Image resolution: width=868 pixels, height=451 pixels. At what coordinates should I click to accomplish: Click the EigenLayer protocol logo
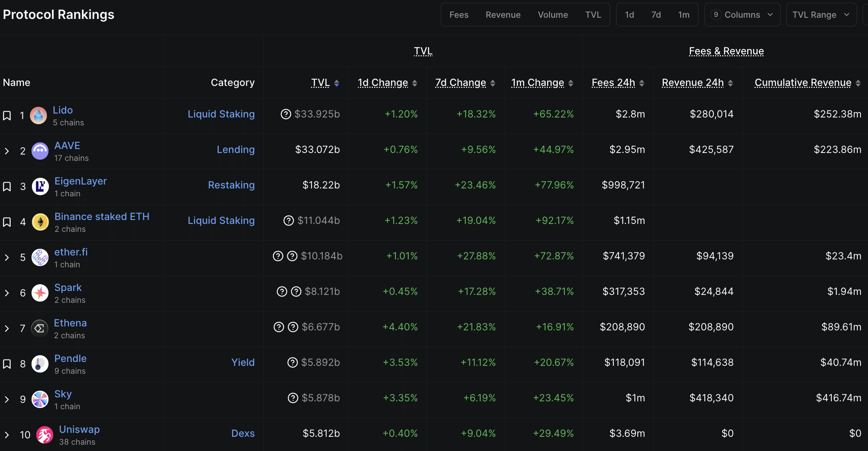pos(40,186)
